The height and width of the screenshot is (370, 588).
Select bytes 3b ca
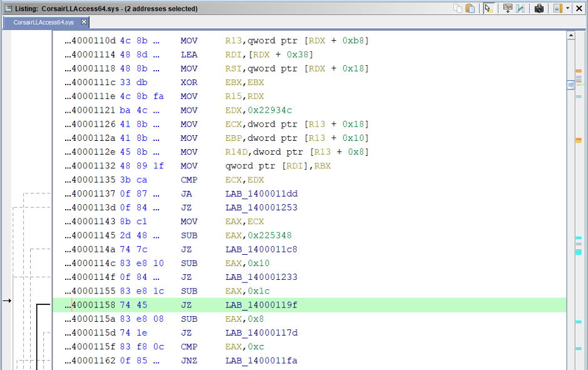click(x=133, y=180)
